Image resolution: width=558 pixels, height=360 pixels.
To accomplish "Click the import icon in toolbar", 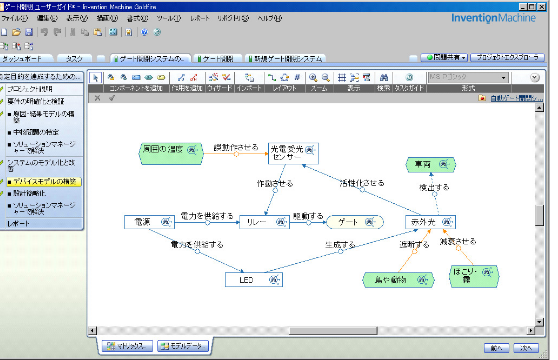I will pos(249,78).
